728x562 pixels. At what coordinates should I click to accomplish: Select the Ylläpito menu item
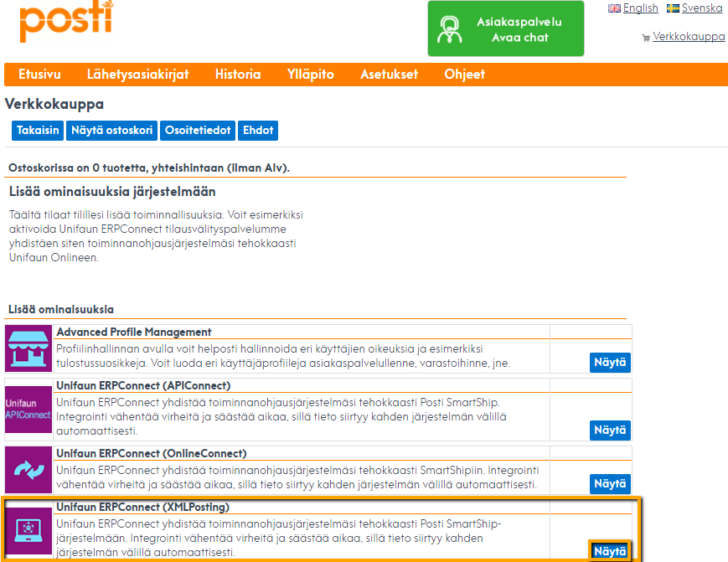coord(310,75)
